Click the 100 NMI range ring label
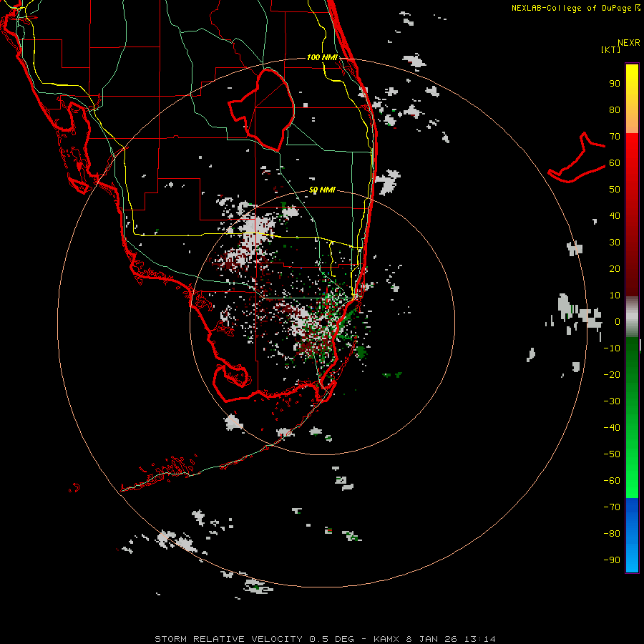The image size is (644, 644). tap(322, 57)
